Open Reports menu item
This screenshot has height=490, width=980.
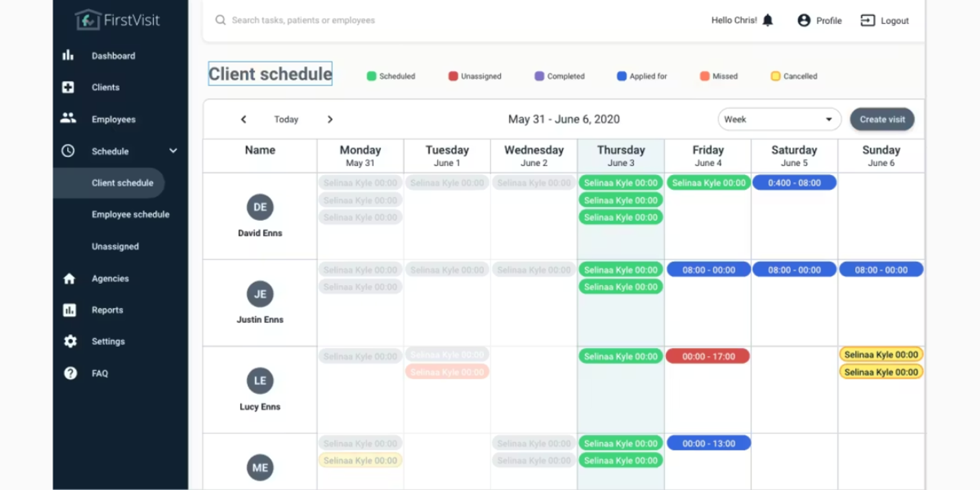point(107,310)
